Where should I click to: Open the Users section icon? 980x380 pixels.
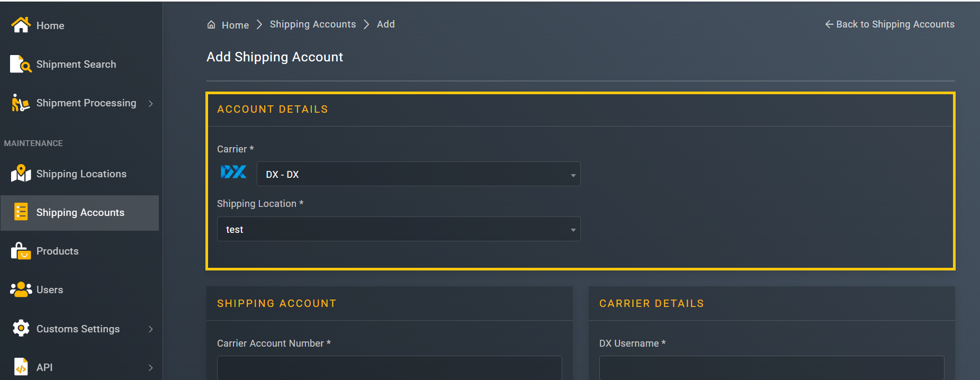(20, 289)
